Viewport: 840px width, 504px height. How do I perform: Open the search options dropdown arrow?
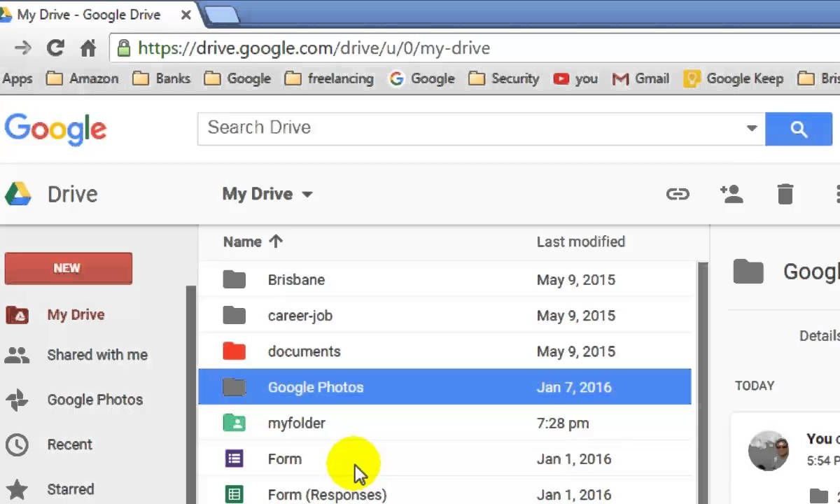pos(752,128)
